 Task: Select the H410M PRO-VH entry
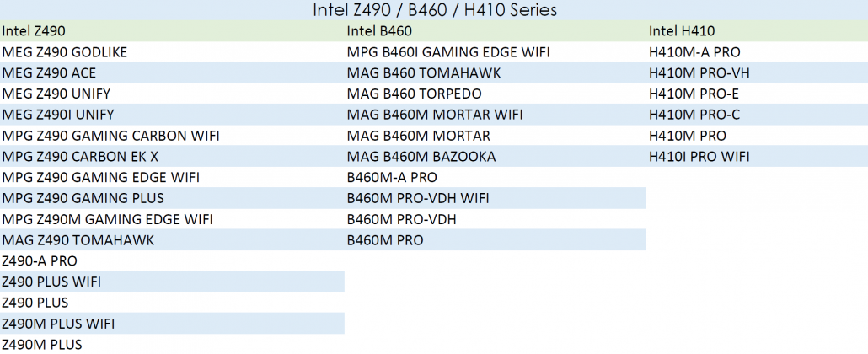pos(699,73)
